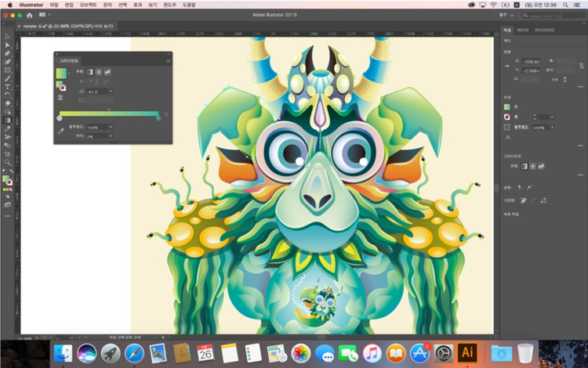Screen dimensions: 588x368
Task: Click more options dots under gradient section
Action: click(x=580, y=175)
